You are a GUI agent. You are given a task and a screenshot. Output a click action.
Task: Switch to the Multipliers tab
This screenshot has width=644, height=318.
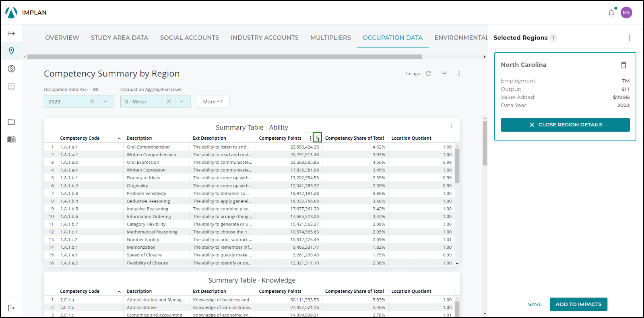coord(330,38)
